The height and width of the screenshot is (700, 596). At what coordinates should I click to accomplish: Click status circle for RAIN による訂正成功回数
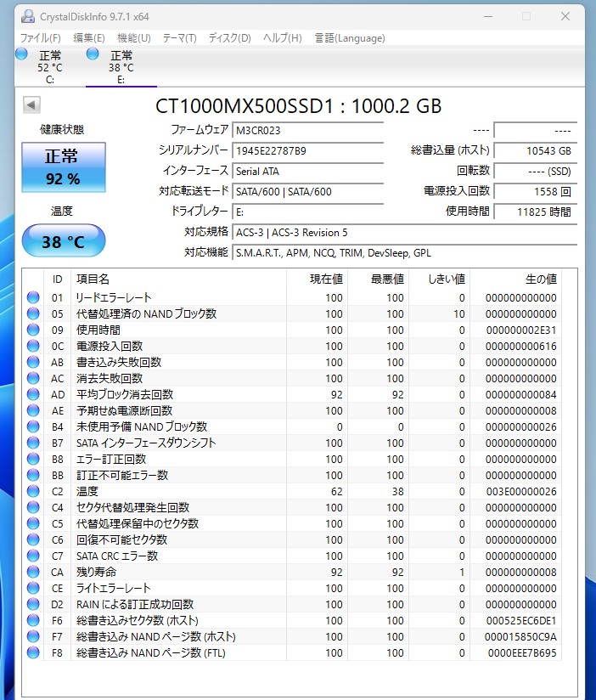pyautogui.click(x=33, y=604)
